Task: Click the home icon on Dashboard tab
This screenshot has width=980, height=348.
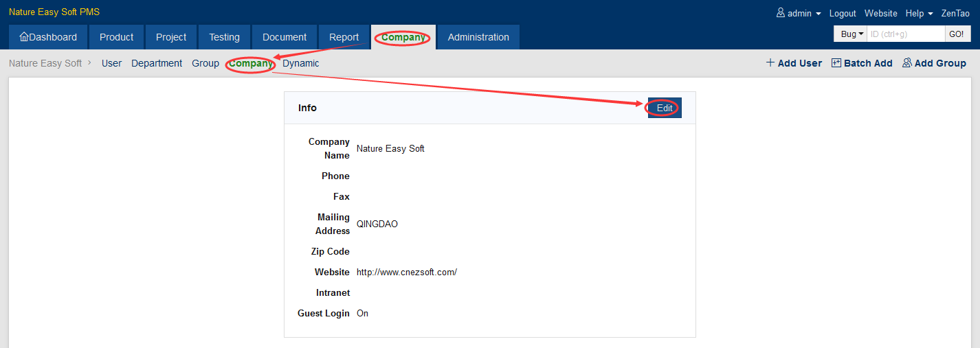Action: pos(24,37)
